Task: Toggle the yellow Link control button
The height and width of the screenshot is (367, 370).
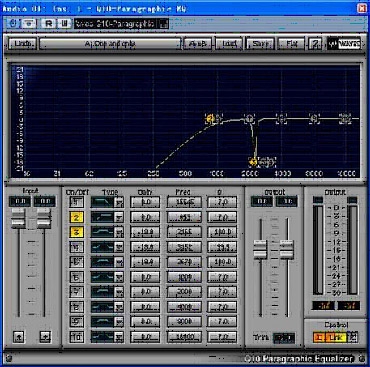Action: point(336,337)
